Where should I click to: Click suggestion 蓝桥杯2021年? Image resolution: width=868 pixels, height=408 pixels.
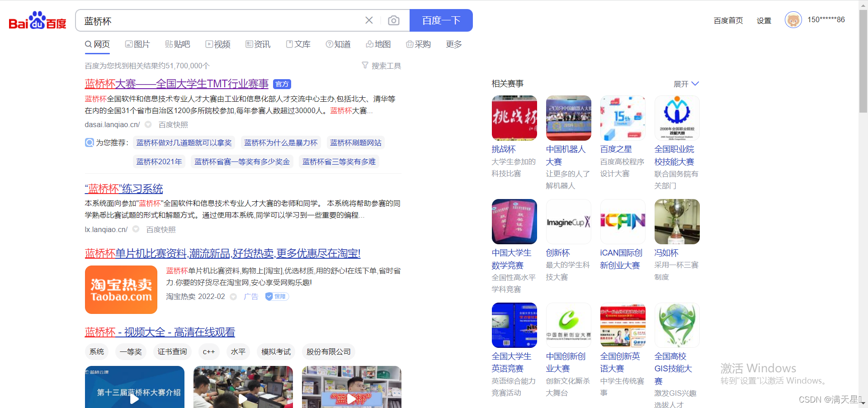click(159, 162)
